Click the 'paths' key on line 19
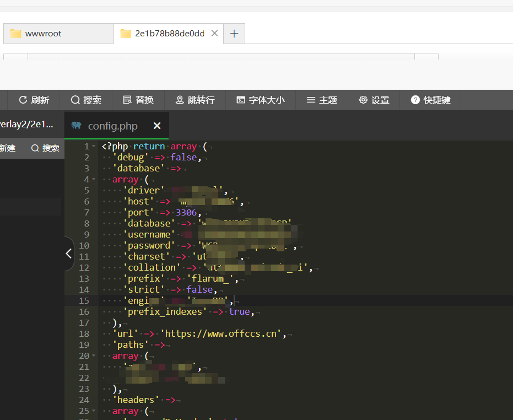This screenshot has height=420, width=513. point(131,344)
